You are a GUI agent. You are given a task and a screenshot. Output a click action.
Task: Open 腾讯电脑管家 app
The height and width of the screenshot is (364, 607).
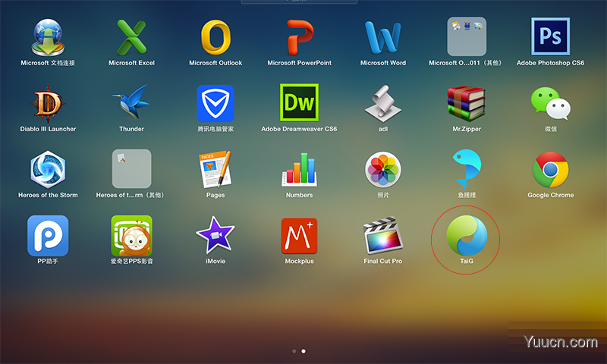215,104
